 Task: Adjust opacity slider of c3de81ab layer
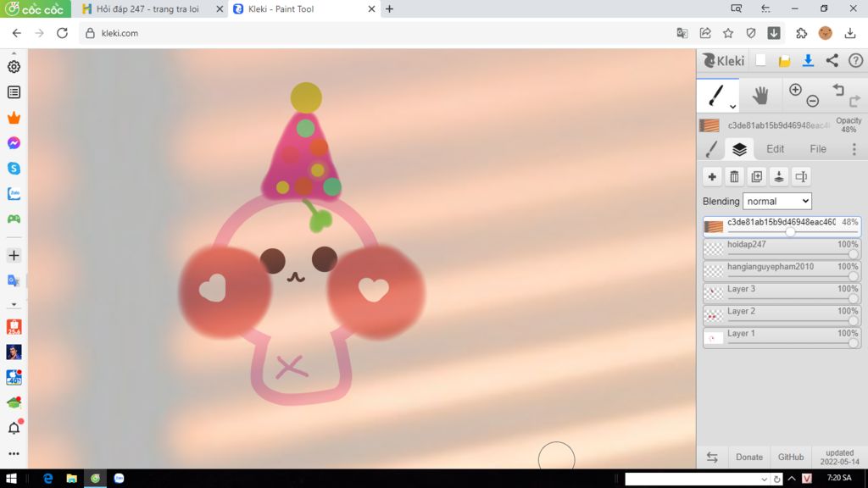pyautogui.click(x=791, y=232)
